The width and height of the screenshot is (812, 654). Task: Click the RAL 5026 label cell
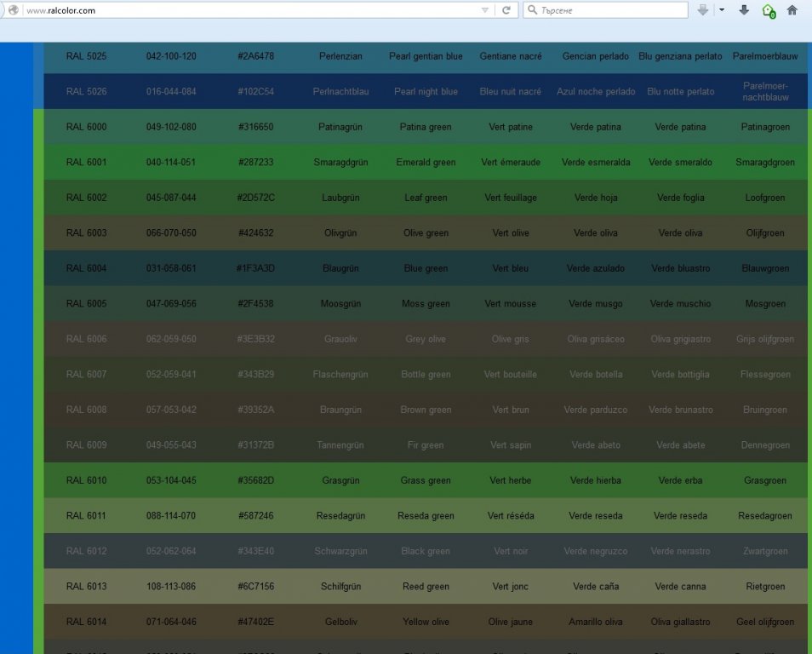(86, 92)
